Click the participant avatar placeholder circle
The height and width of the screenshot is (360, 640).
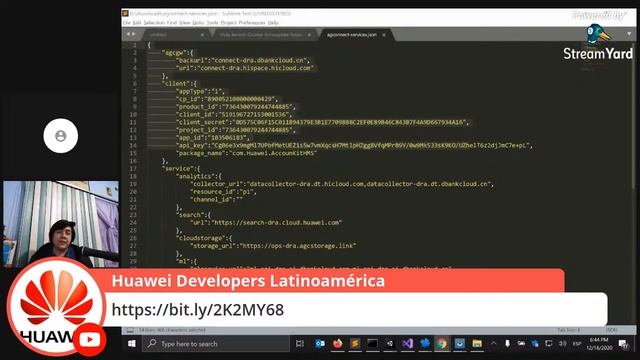pyautogui.click(x=61, y=136)
